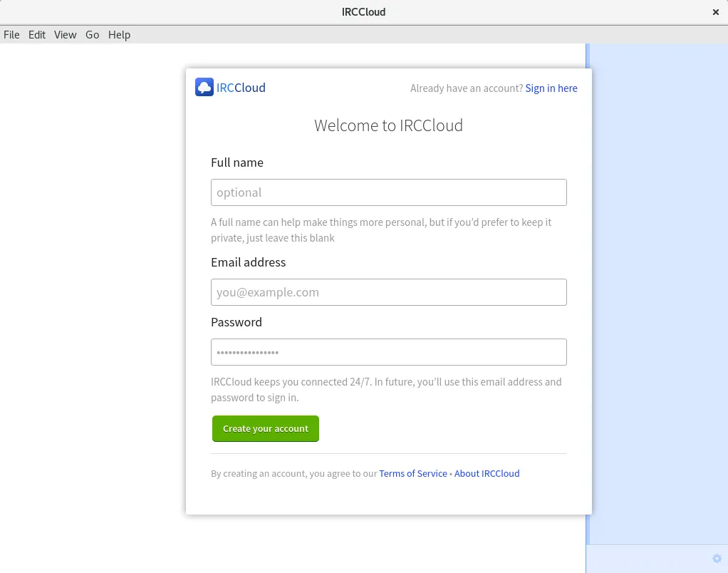Open the settings gear in the sidebar footer

[717, 558]
